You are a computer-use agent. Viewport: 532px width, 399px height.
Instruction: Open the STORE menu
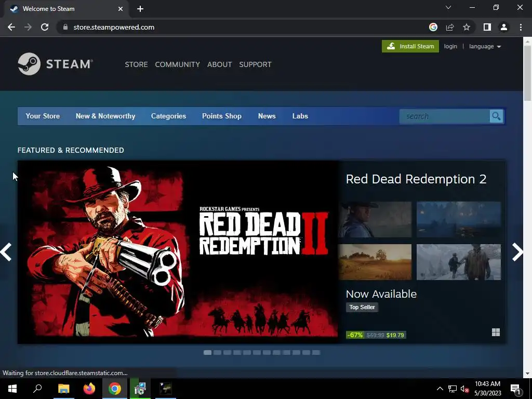tap(136, 64)
